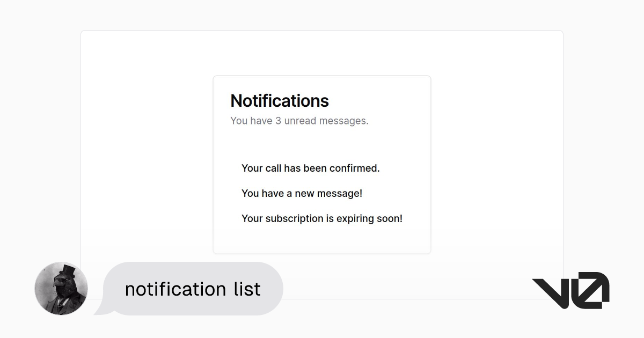This screenshot has width=644, height=338.
Task: Select the 'Your subscription is expiring soon!' notification
Action: [x=321, y=218]
